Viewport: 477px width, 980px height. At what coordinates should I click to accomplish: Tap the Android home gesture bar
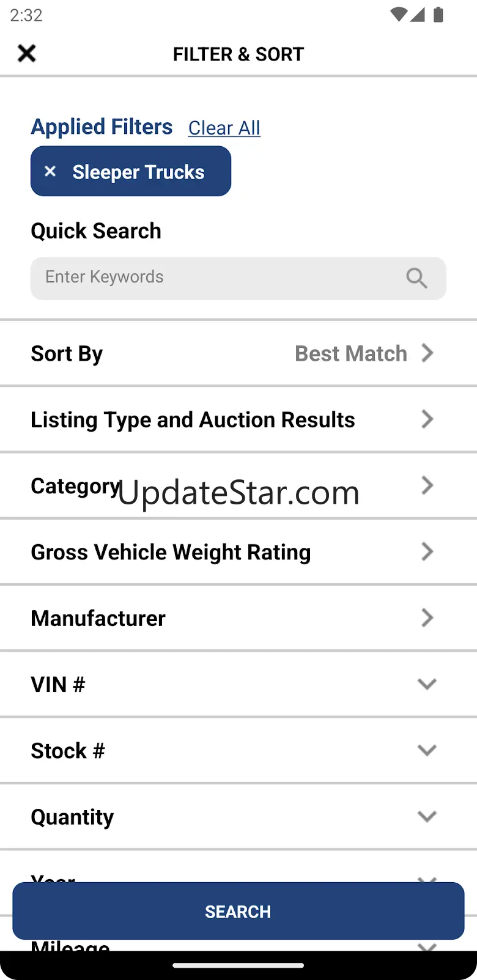pyautogui.click(x=239, y=966)
